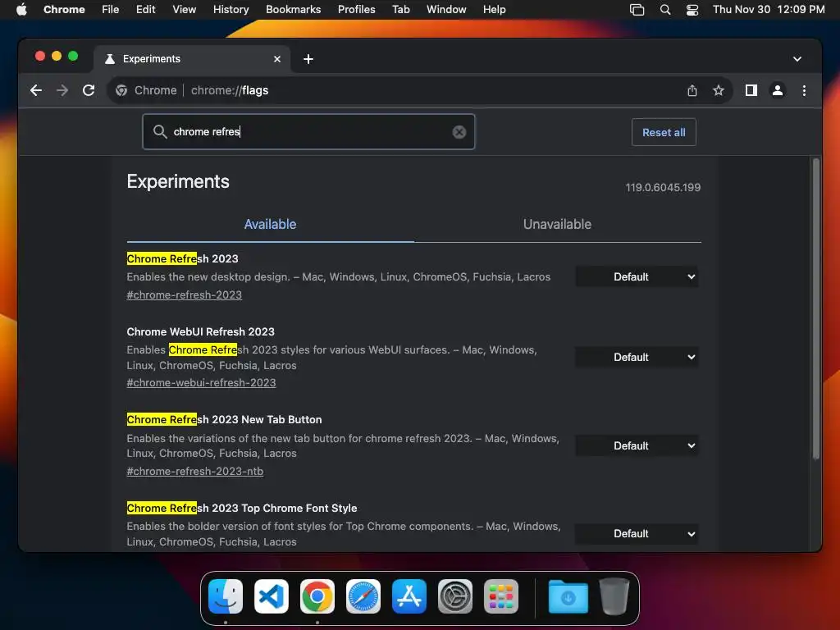The height and width of the screenshot is (630, 840).
Task: Open the View menu
Action: (x=185, y=10)
